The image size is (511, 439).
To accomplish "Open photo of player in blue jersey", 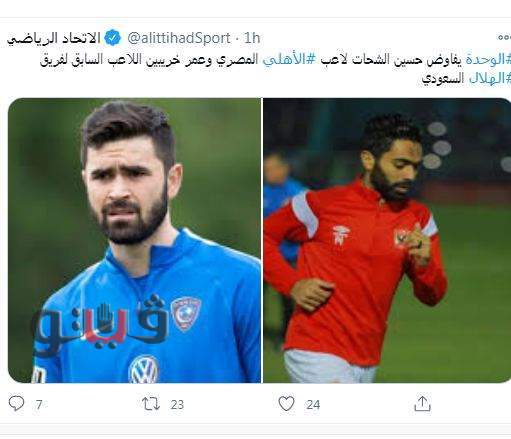I will (x=135, y=240).
